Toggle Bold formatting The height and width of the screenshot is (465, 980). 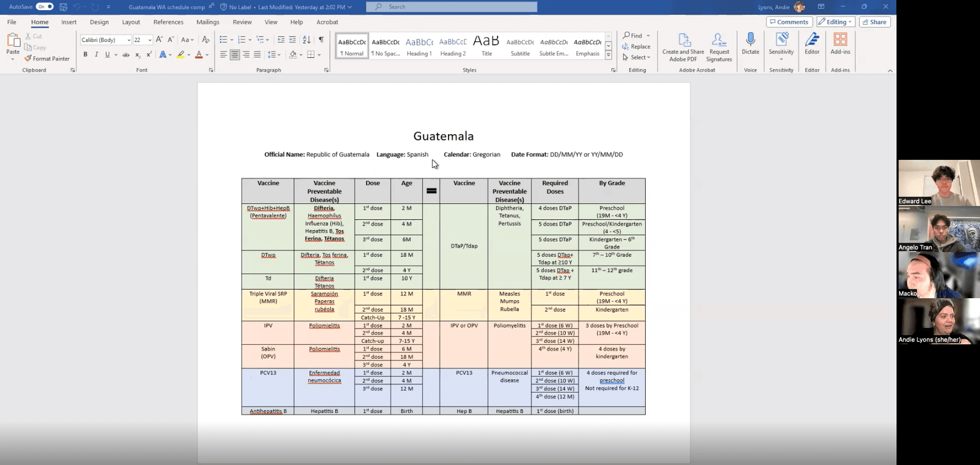click(x=85, y=55)
